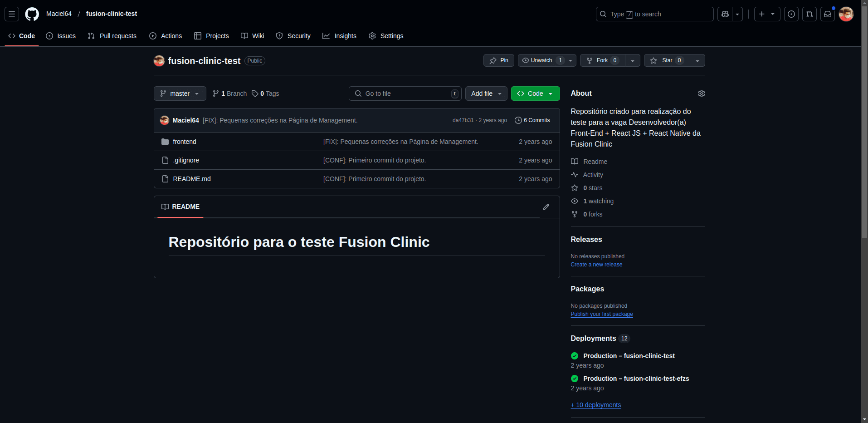Click the repository owner avatar beside title

click(x=159, y=61)
